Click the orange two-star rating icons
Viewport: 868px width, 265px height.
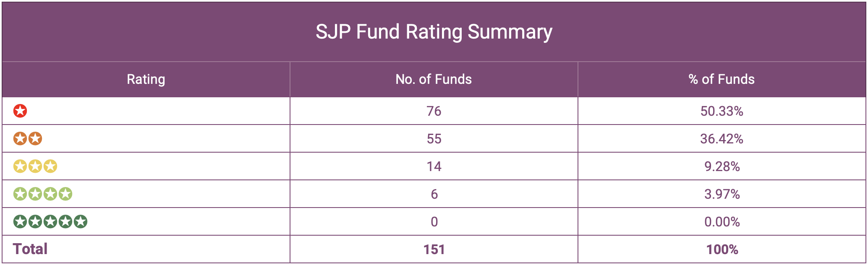pos(28,139)
